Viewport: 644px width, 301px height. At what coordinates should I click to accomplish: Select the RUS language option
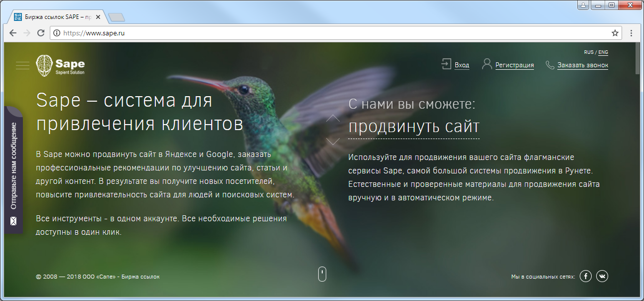[589, 52]
